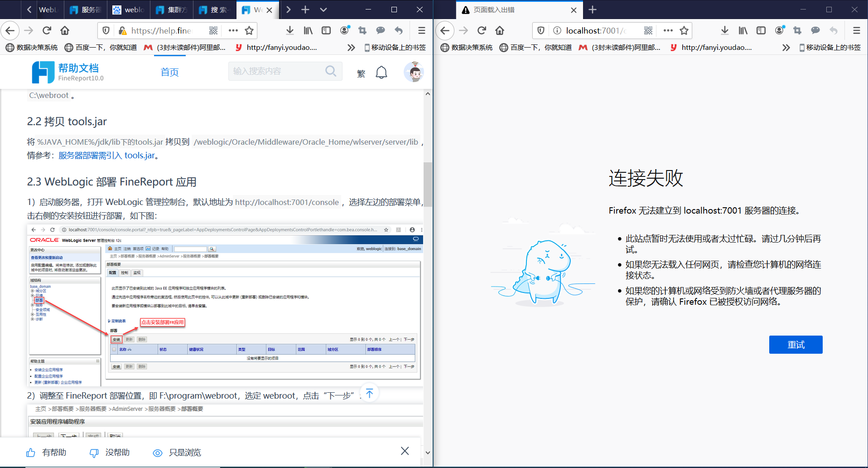Open hamburger menu in right Firefox window
This screenshot has height=468, width=868.
[857, 30]
